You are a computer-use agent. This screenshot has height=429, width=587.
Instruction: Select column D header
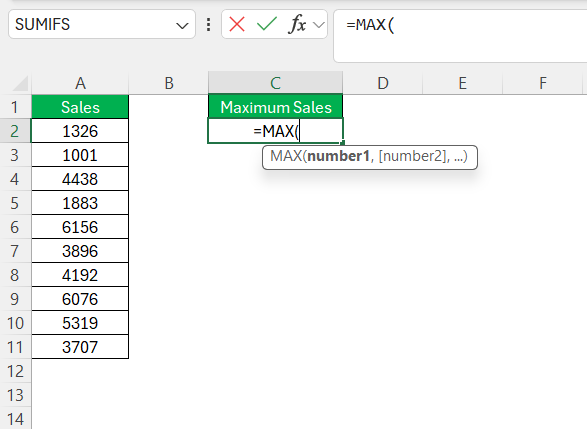click(x=383, y=83)
